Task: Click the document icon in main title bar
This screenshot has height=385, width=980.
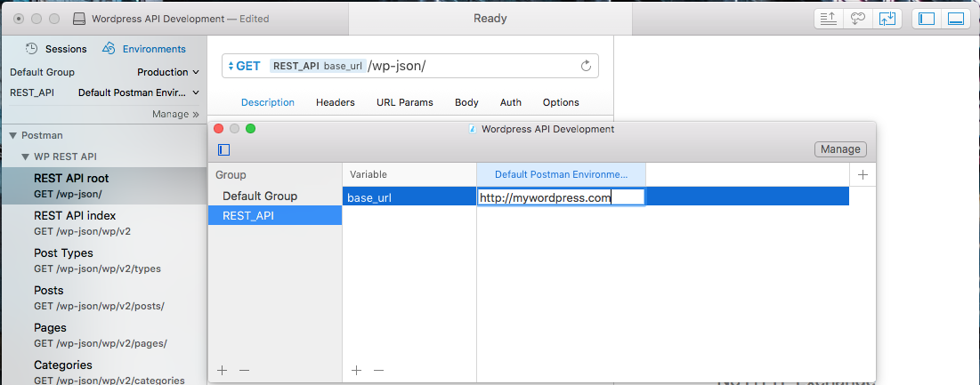Action: 79,19
